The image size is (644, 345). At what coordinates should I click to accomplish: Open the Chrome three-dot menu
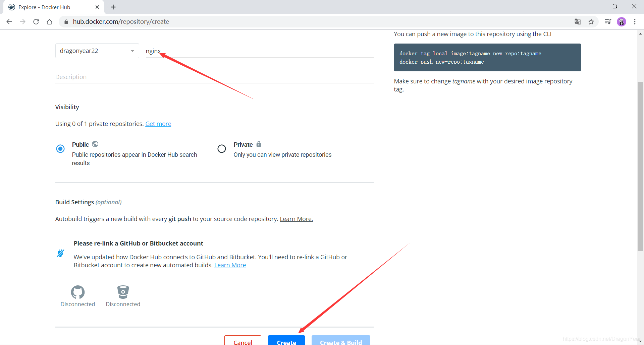(635, 22)
